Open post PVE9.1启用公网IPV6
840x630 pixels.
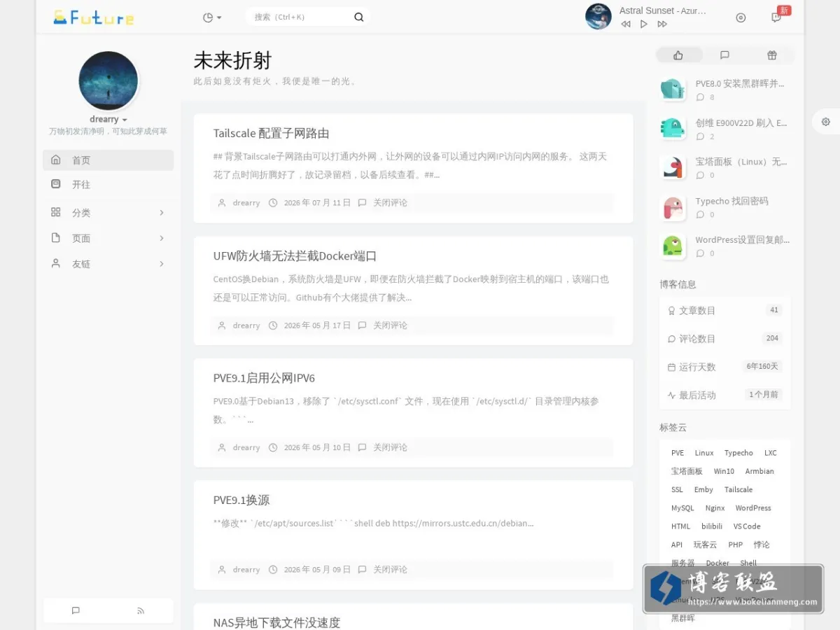pos(264,379)
